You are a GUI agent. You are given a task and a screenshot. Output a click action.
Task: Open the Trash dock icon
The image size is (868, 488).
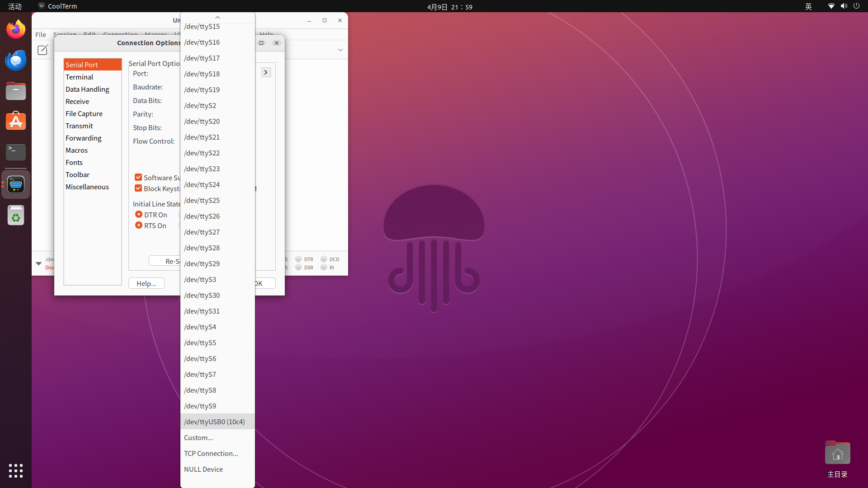(16, 216)
